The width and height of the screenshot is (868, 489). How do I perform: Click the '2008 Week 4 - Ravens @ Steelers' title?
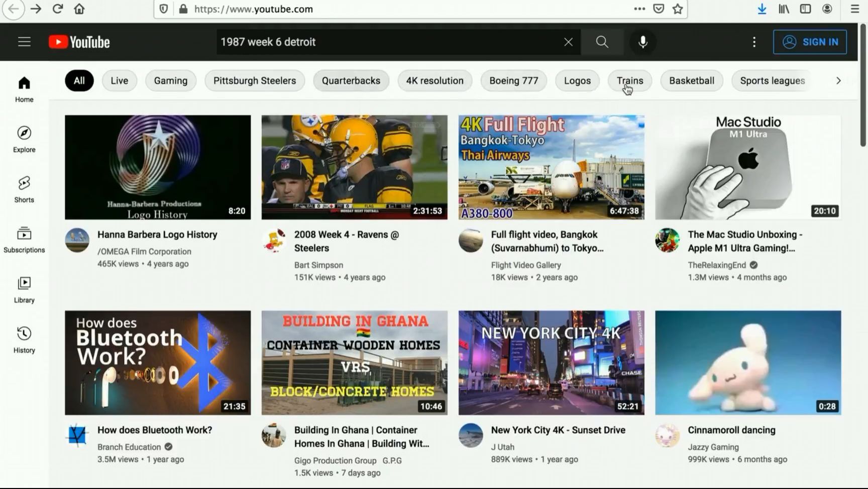point(347,241)
